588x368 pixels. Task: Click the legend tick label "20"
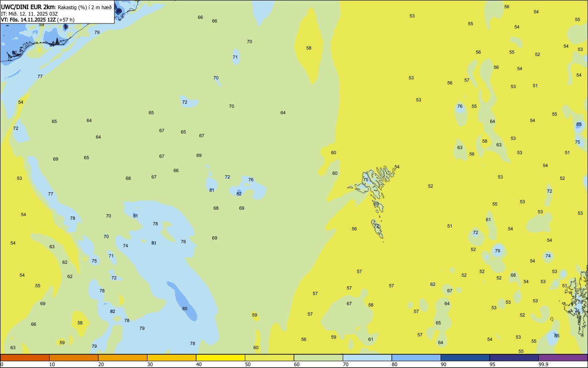coord(101,364)
